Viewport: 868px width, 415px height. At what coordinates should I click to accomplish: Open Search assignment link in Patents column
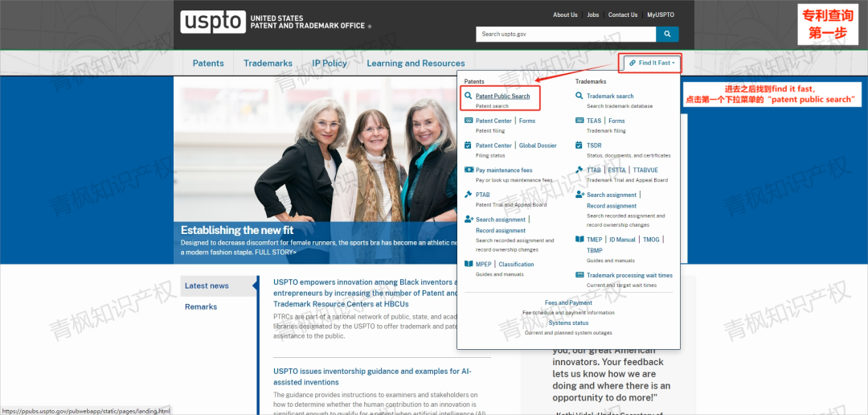(x=501, y=220)
